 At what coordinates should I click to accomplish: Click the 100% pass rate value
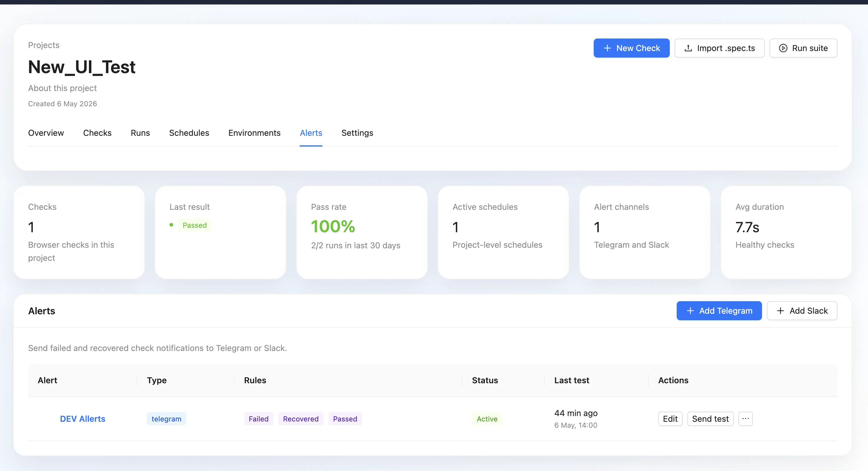pyautogui.click(x=333, y=227)
